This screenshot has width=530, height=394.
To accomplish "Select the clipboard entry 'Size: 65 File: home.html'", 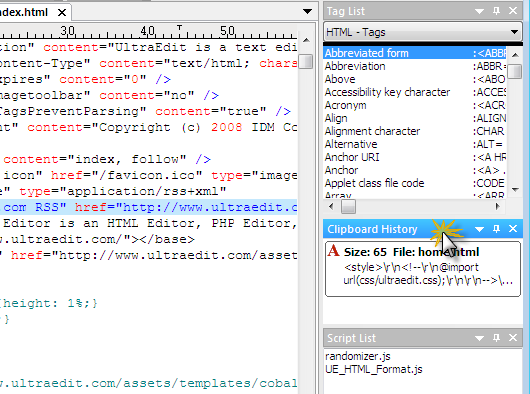I will click(x=423, y=269).
